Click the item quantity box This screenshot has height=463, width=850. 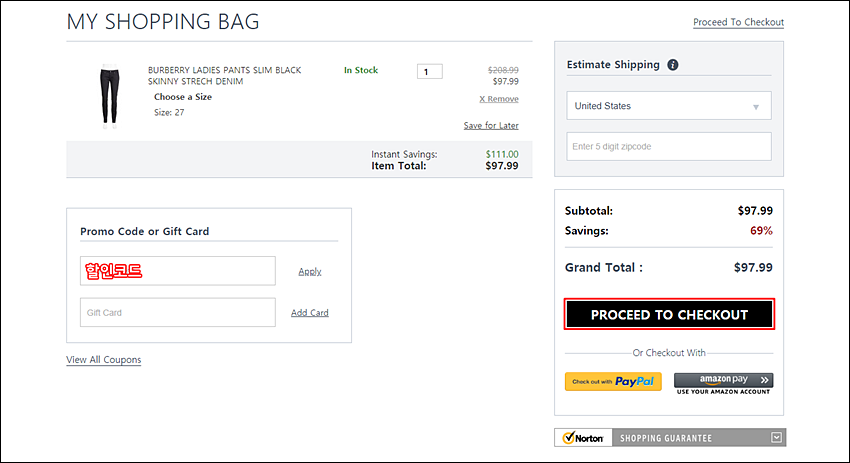coord(429,72)
